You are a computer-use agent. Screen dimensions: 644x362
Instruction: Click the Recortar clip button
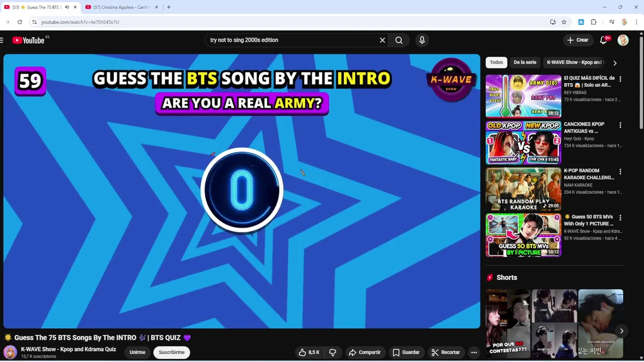tap(446, 352)
